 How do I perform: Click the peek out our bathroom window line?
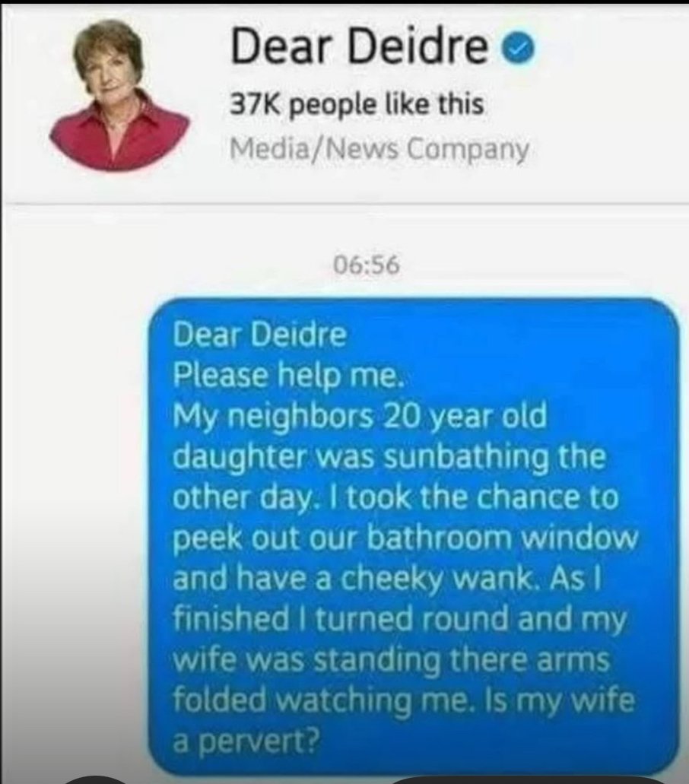click(405, 539)
